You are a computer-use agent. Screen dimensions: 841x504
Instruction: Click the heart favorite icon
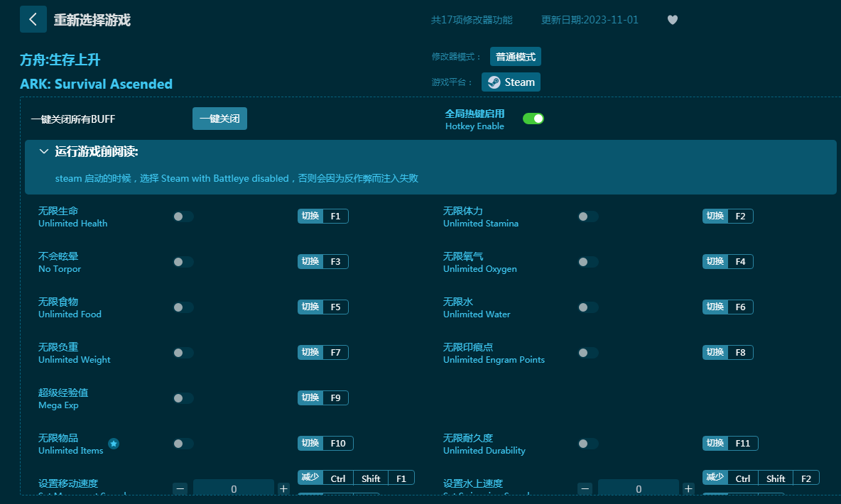coord(672,20)
